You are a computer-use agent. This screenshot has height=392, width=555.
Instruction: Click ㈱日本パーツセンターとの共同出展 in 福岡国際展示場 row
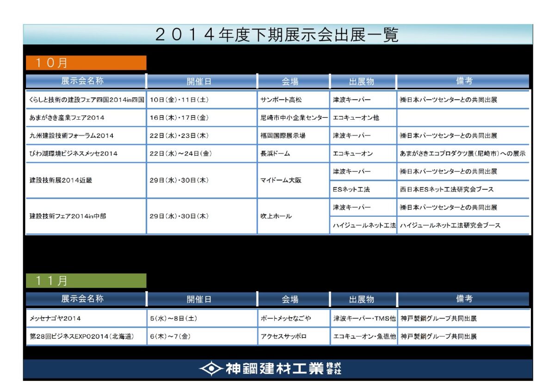[449, 135]
